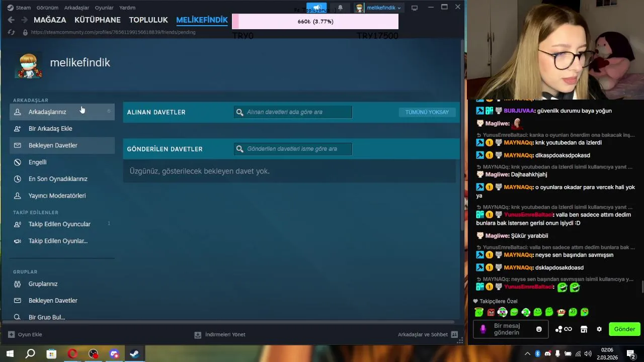
Task: Switch to the TOPLULUK tab
Action: click(148, 20)
